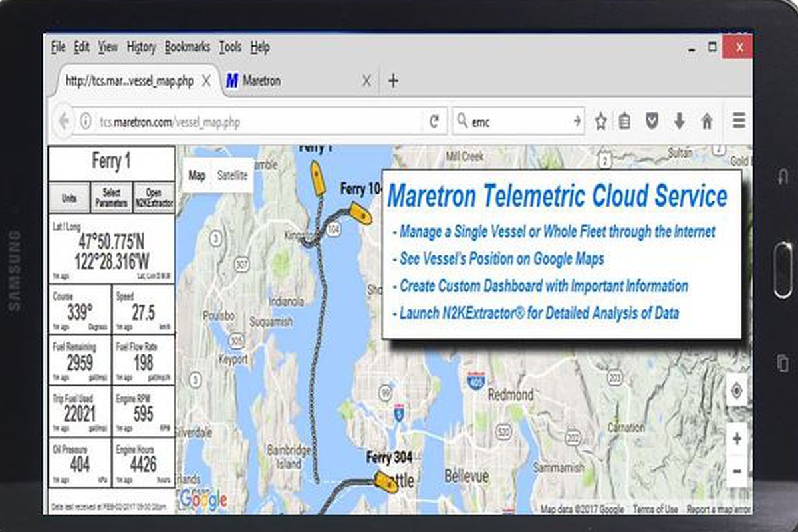Select the Engine Hours 4426 gauge
Viewport: 798px width, 532px height.
tap(144, 462)
